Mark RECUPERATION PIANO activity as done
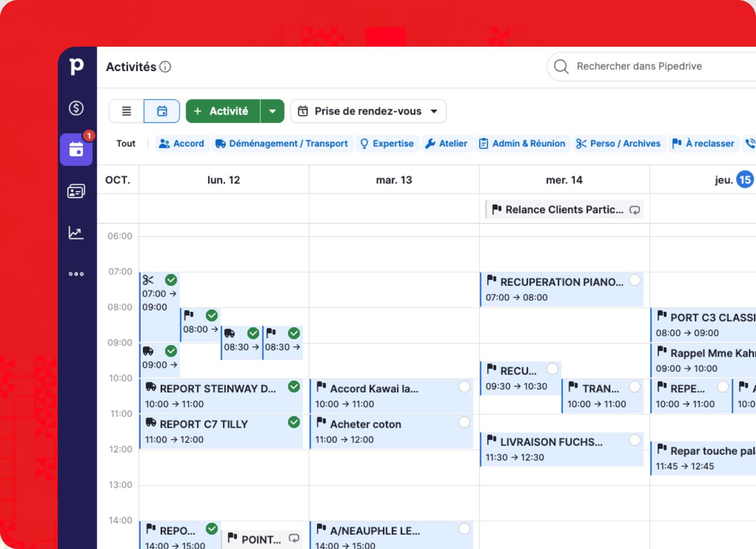This screenshot has width=756, height=549. click(x=634, y=280)
